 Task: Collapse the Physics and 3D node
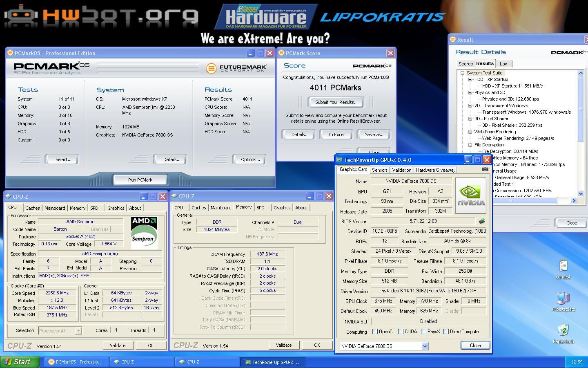coord(470,92)
